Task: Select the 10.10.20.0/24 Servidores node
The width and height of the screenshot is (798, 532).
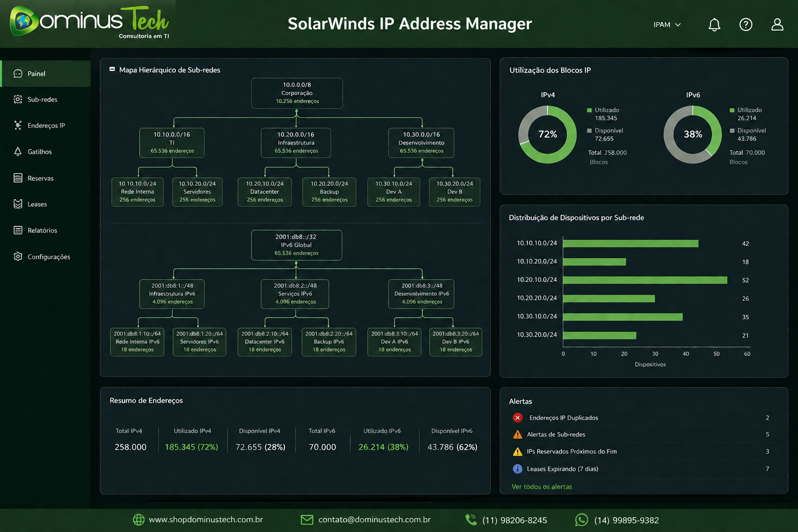Action: (197, 192)
